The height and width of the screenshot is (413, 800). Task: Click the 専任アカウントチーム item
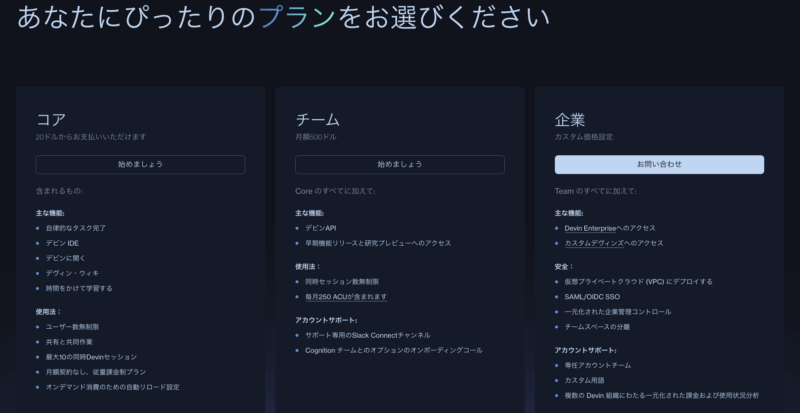click(x=597, y=366)
